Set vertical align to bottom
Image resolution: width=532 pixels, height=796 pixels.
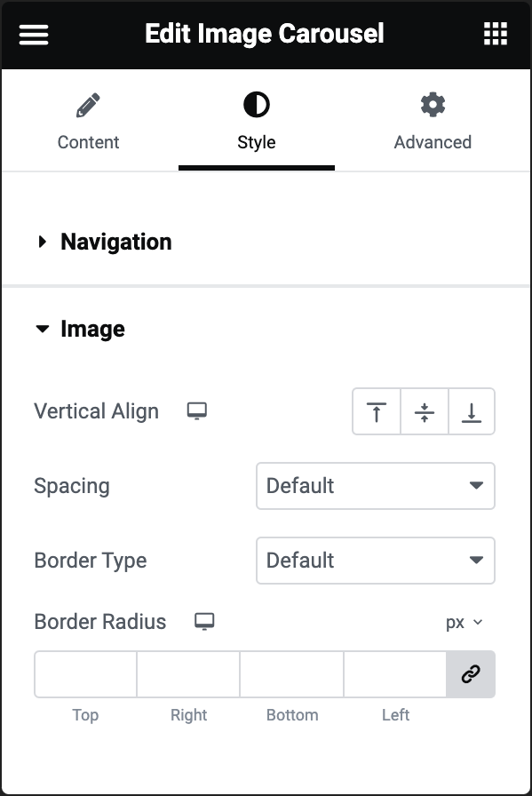[472, 411]
